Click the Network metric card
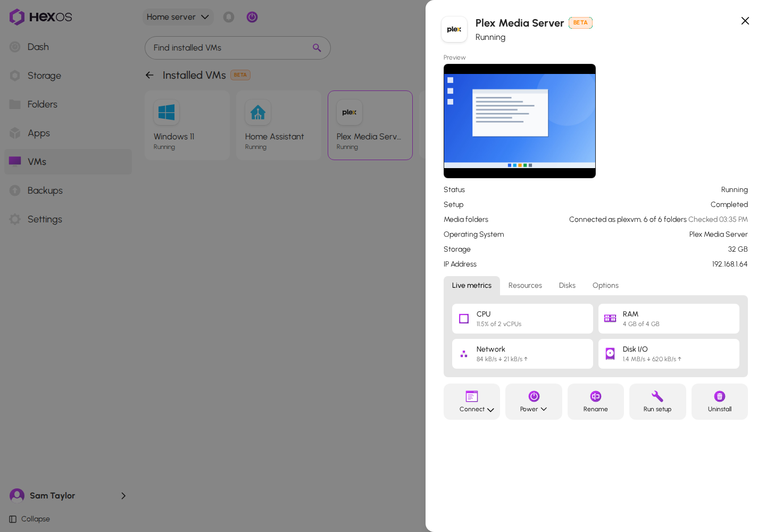 click(522, 354)
